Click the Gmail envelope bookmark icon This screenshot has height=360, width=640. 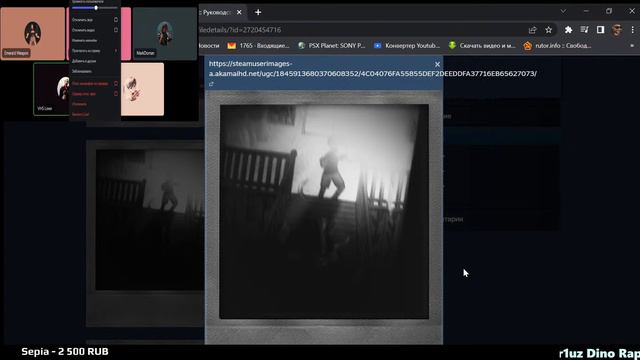pyautogui.click(x=231, y=46)
